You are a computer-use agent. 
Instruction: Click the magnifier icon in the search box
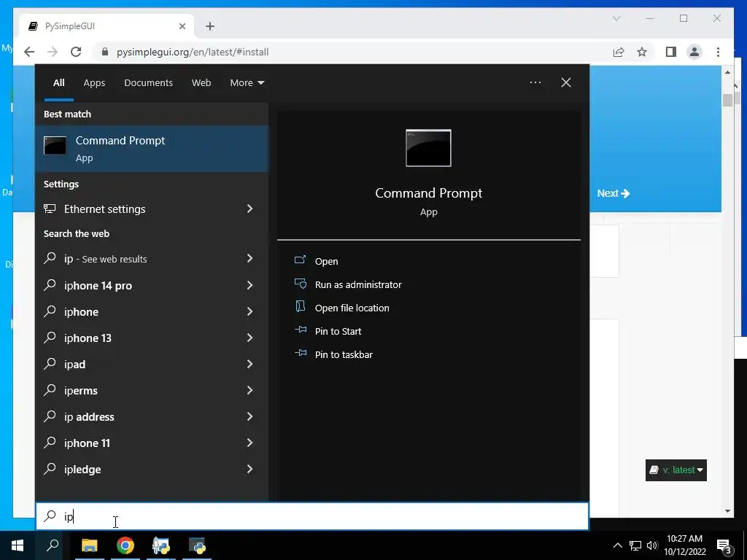tap(50, 516)
